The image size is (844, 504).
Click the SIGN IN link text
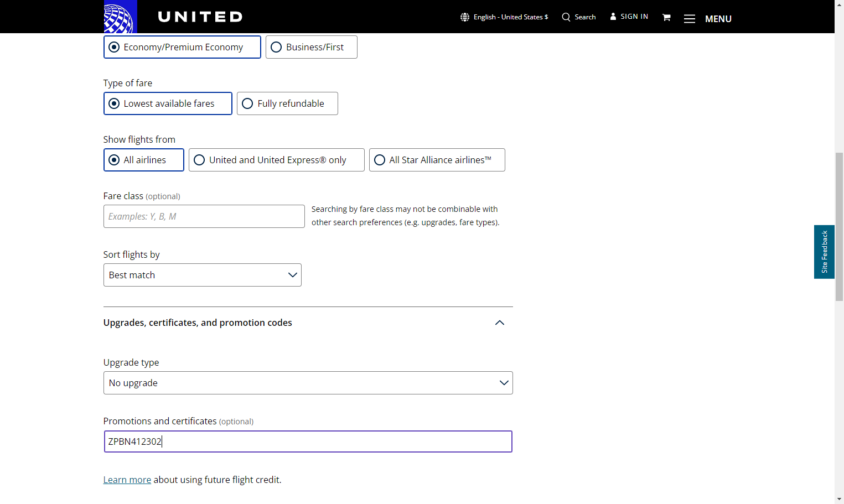pyautogui.click(x=634, y=17)
